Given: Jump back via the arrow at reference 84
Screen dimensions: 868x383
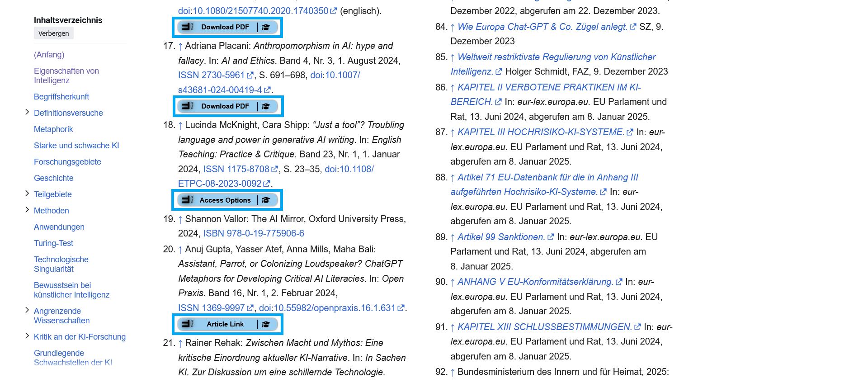Looking at the screenshot, I should coord(453,27).
